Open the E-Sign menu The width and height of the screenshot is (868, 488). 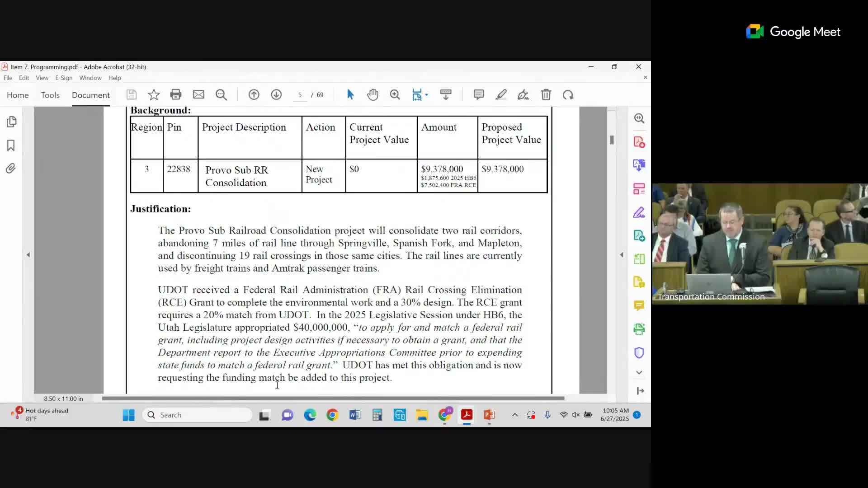point(64,78)
